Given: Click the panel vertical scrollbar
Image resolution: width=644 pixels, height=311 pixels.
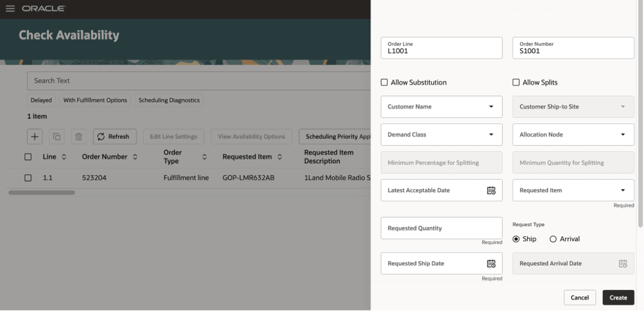Looking at the screenshot, I should (x=640, y=113).
